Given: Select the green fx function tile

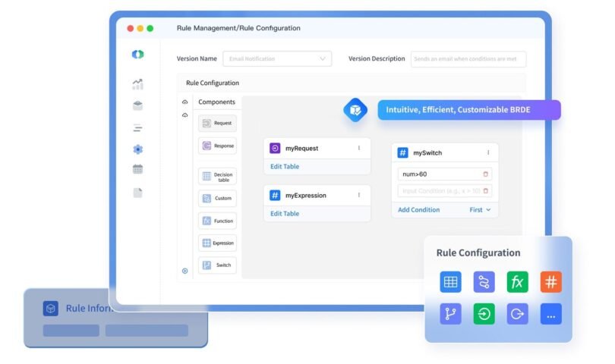Looking at the screenshot, I should (517, 282).
